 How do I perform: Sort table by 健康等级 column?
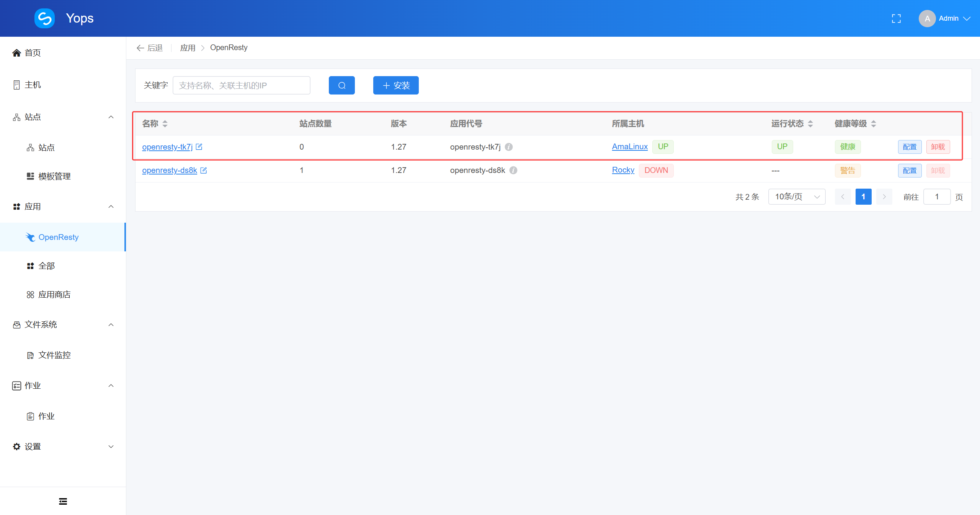pos(874,124)
